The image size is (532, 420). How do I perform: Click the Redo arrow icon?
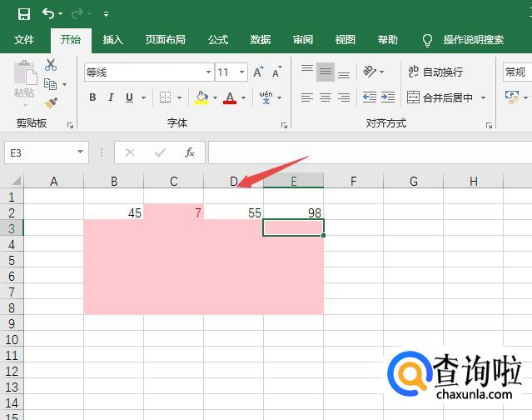coord(77,14)
